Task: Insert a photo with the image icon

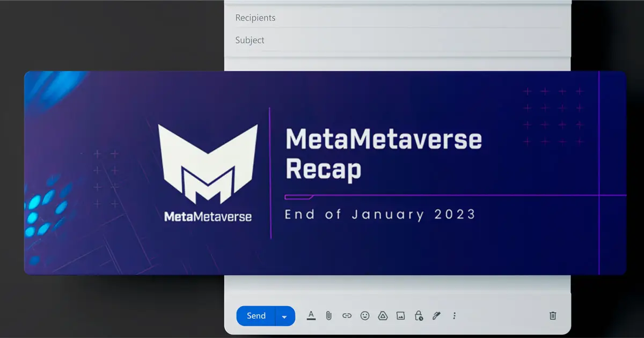Action: (400, 315)
